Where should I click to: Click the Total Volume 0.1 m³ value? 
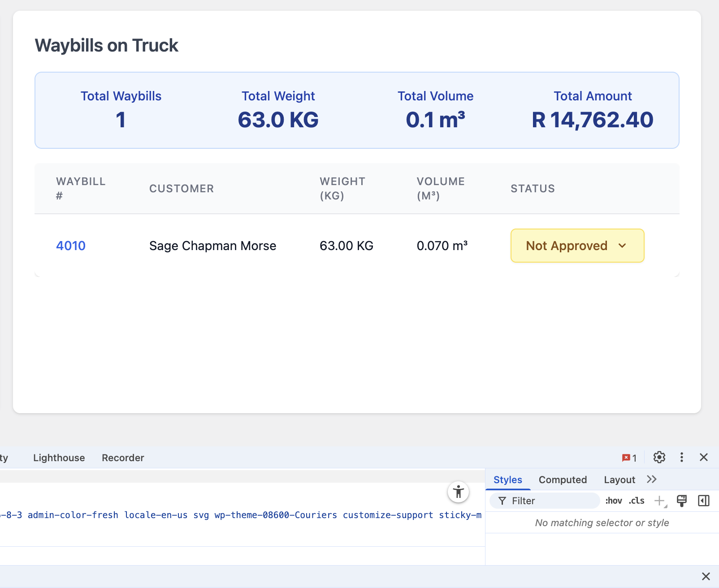tap(435, 120)
